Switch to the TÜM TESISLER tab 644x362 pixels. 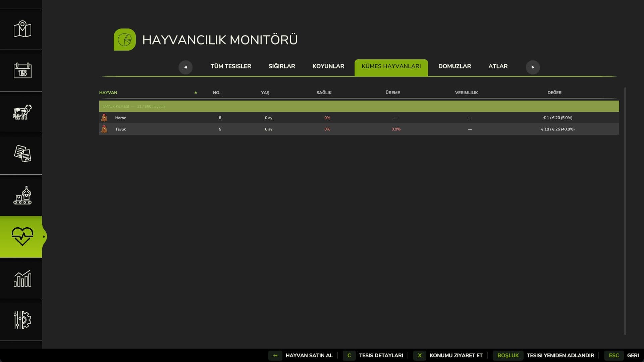(x=231, y=66)
